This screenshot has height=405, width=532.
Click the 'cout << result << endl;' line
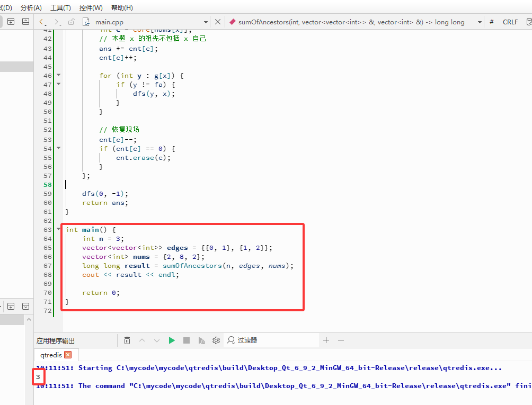130,275
